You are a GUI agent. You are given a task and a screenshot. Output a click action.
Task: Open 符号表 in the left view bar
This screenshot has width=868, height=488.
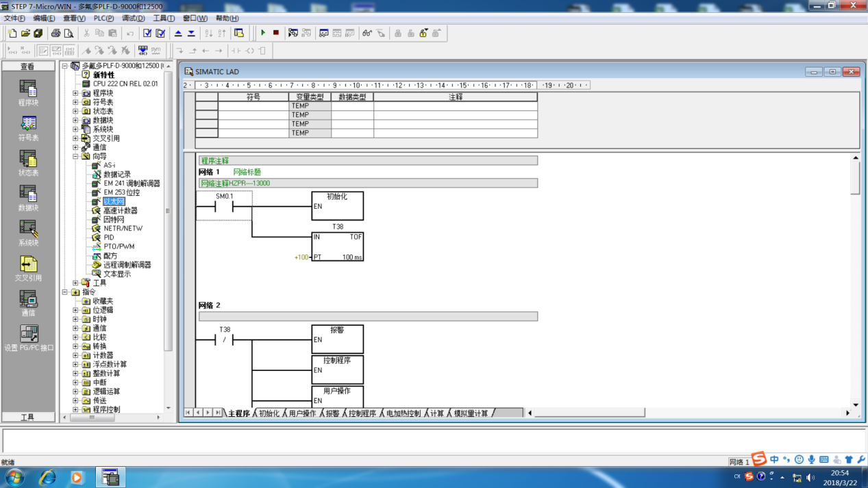tap(28, 128)
